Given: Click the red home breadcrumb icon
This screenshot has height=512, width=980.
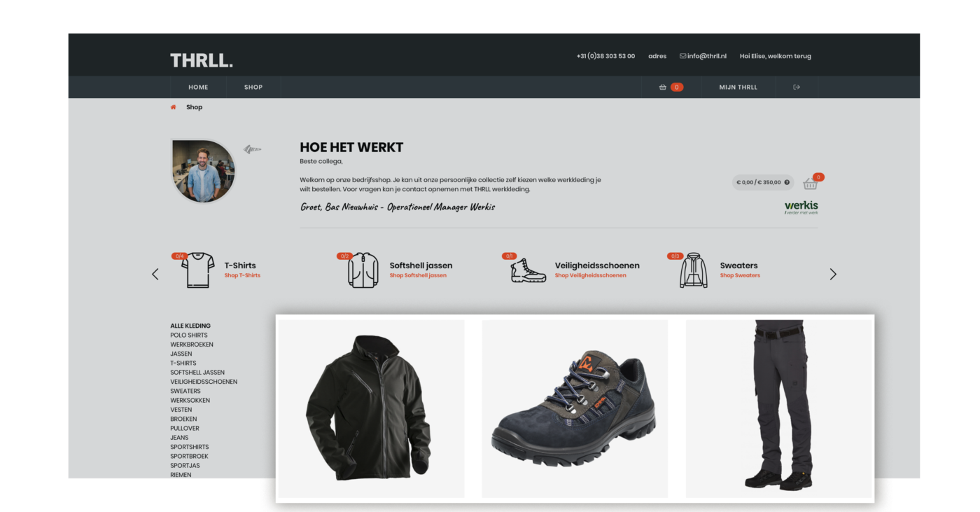Looking at the screenshot, I should tap(174, 107).
